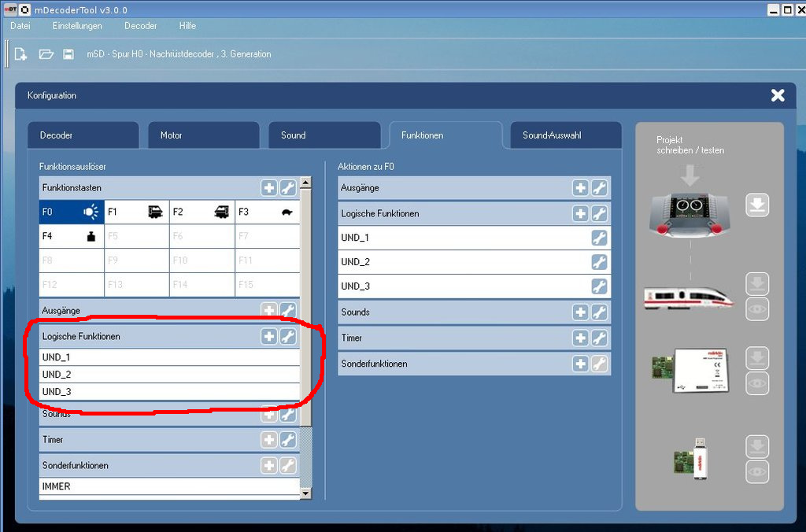Edit UND_2 action with its wrench icon
Screen dimensions: 806x532
click(x=599, y=262)
